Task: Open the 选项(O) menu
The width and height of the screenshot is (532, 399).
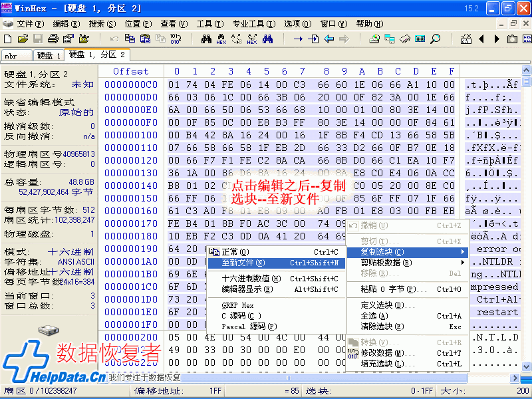Action: 297,24
